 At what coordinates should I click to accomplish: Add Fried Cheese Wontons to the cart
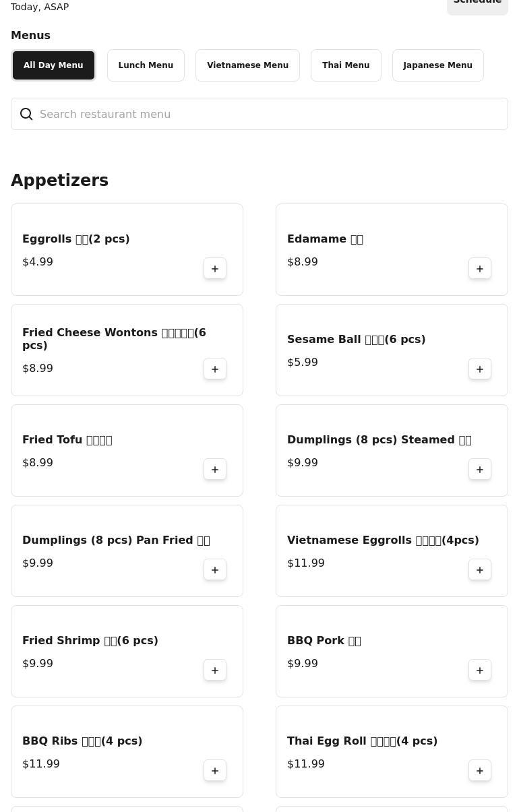click(215, 369)
